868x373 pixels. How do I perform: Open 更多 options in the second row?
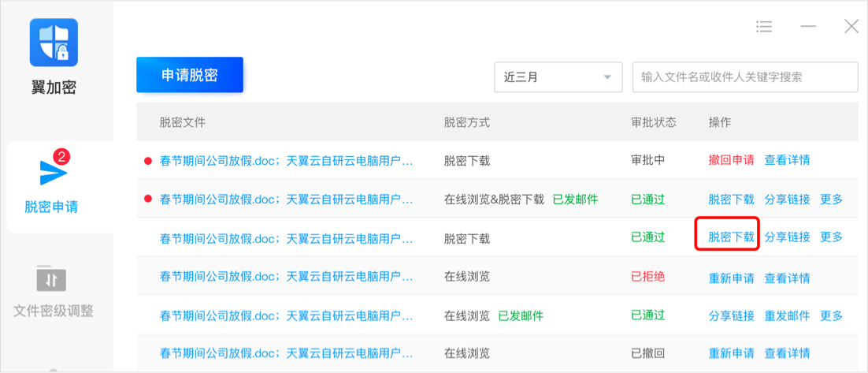pyautogui.click(x=831, y=200)
